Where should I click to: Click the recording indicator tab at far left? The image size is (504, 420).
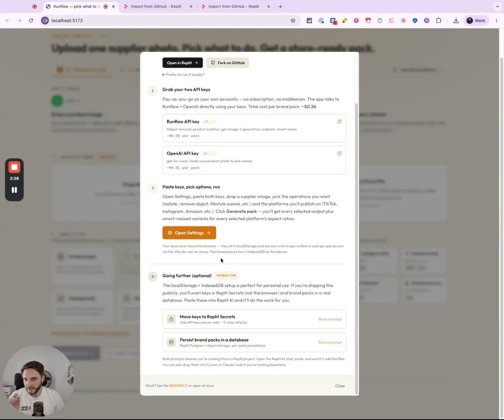pos(34,6)
